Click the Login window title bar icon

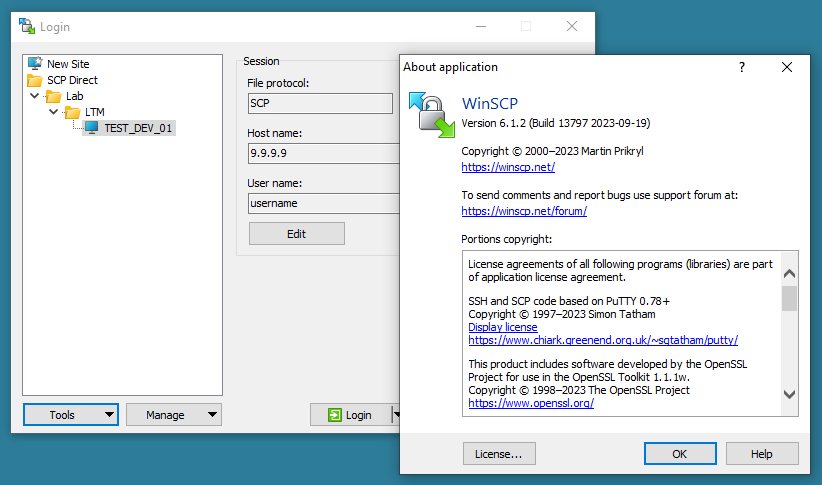point(27,27)
